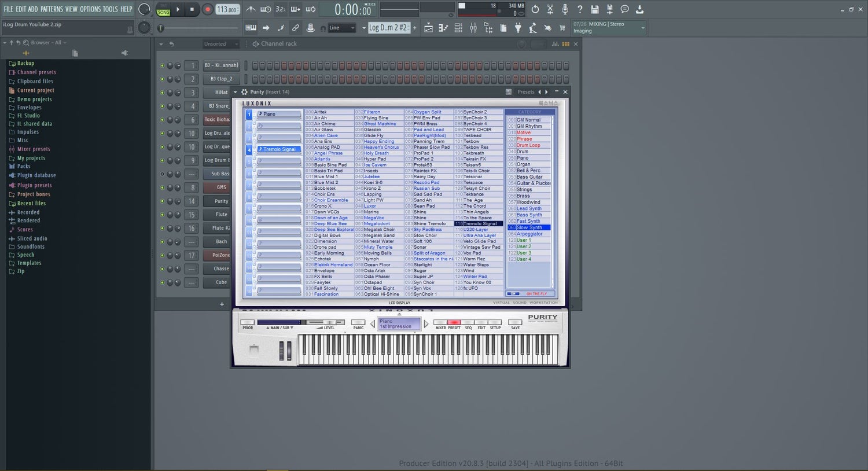Switch the SONG/PAT mode toggle

tap(163, 11)
